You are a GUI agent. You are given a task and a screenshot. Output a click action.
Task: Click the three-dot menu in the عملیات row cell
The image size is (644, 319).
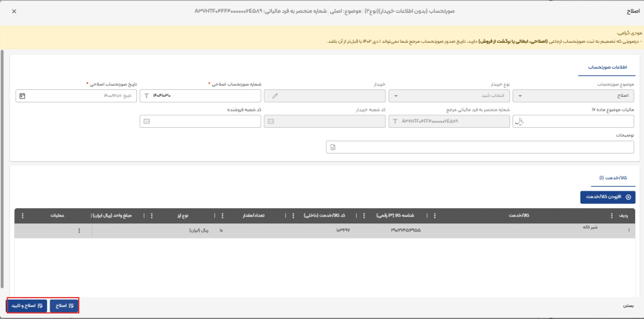tap(79, 231)
